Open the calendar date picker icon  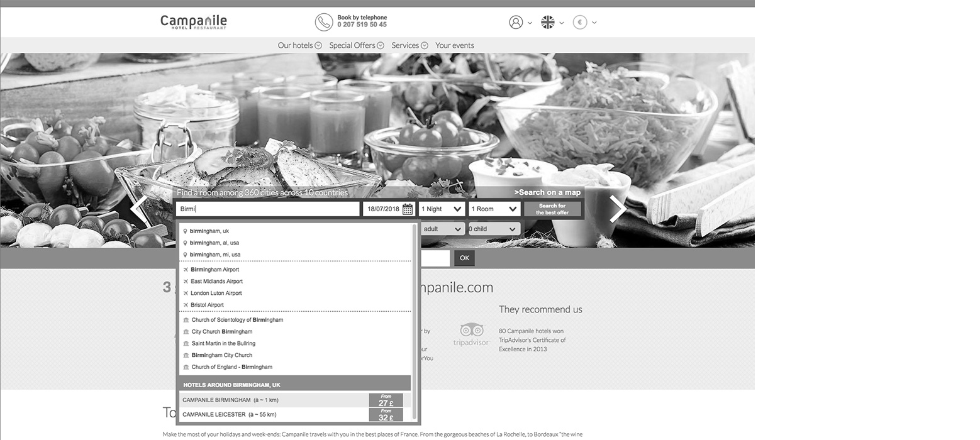coord(408,209)
